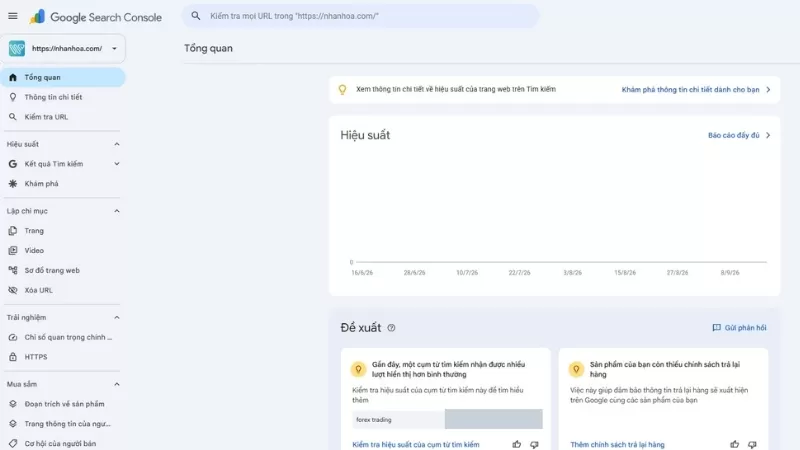800x450 pixels.
Task: Click chevron arrow next to Khám phá thông tin link
Action: pyautogui.click(x=768, y=90)
